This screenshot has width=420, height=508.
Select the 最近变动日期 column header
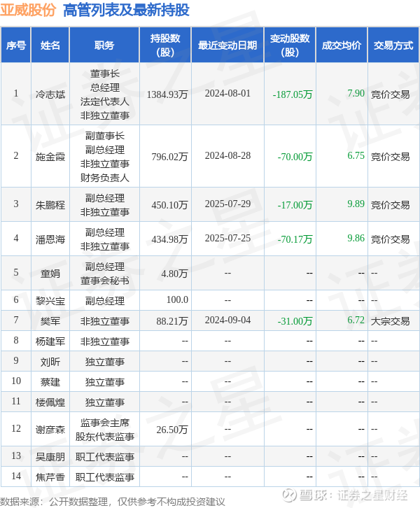(227, 45)
